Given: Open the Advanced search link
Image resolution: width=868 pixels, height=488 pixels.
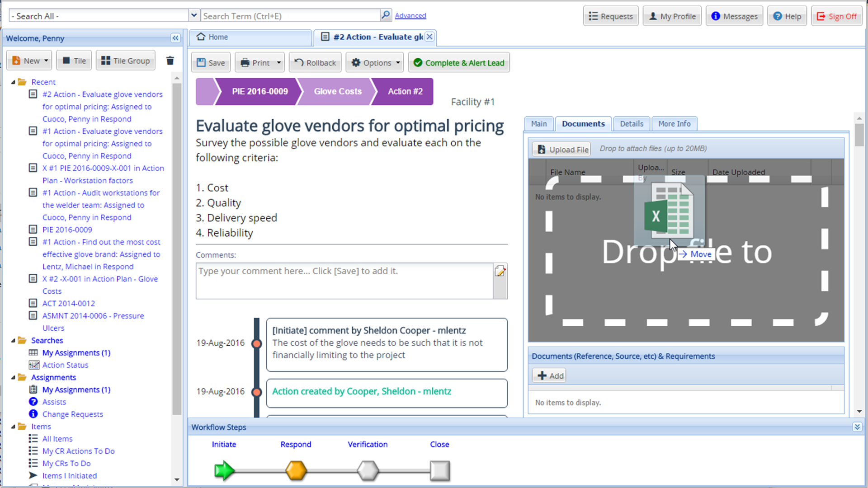Looking at the screenshot, I should [x=410, y=15].
